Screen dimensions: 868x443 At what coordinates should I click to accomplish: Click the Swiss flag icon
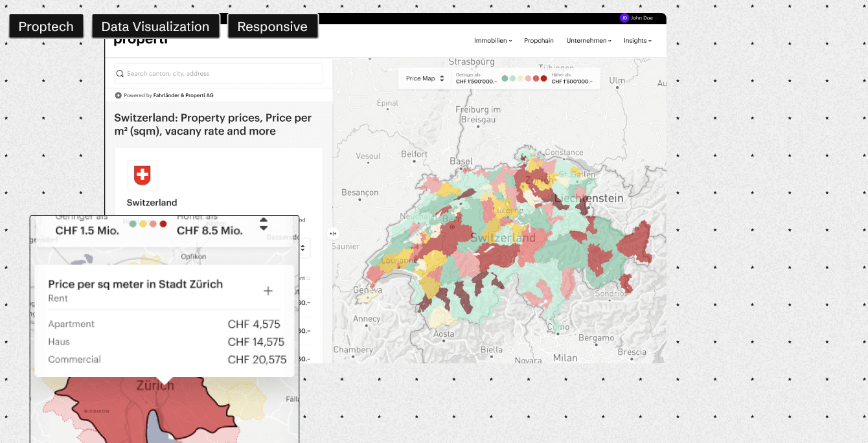click(x=142, y=175)
